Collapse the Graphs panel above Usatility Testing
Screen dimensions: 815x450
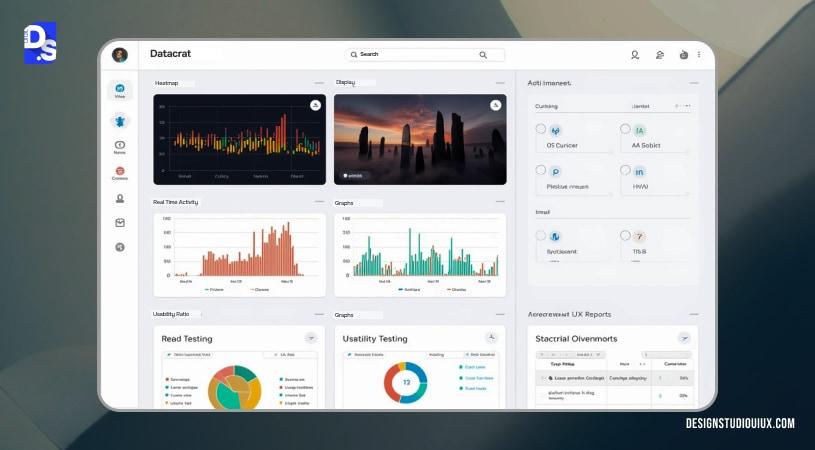click(x=500, y=314)
